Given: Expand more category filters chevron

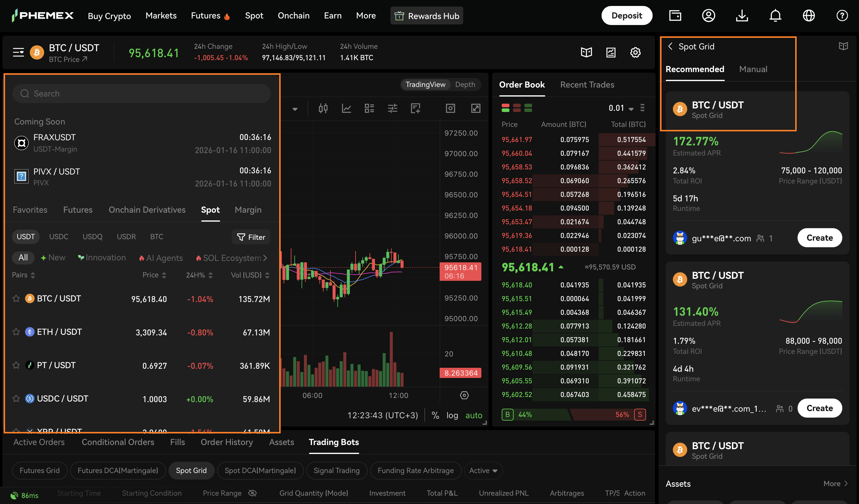Looking at the screenshot, I should coord(265,258).
